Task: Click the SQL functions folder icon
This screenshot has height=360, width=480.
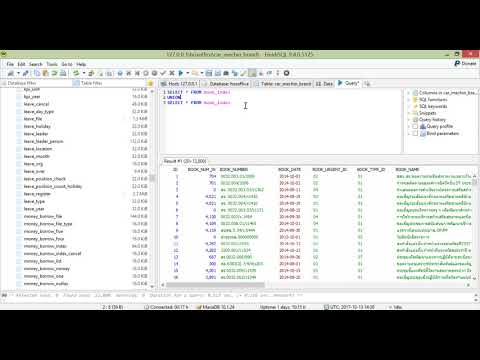Action: [415, 99]
